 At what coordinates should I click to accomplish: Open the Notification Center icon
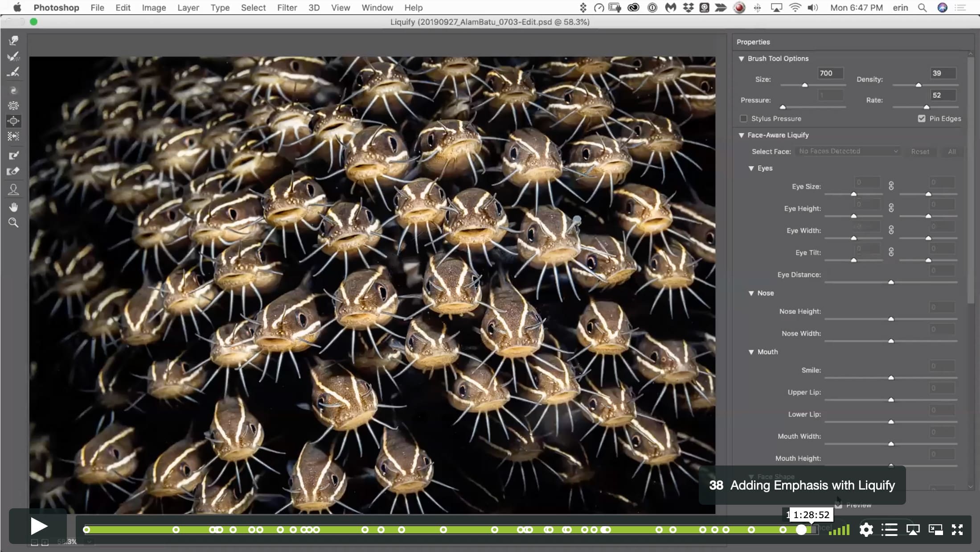pos(960,8)
